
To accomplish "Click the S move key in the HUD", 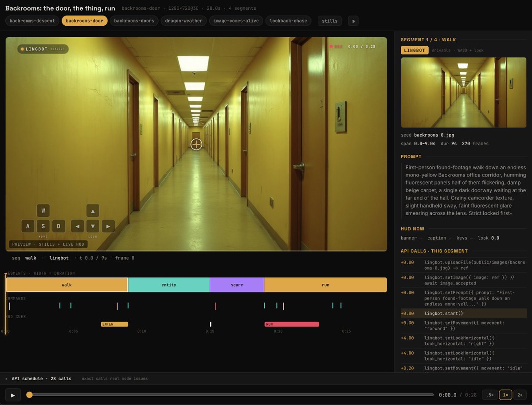I will point(43,226).
